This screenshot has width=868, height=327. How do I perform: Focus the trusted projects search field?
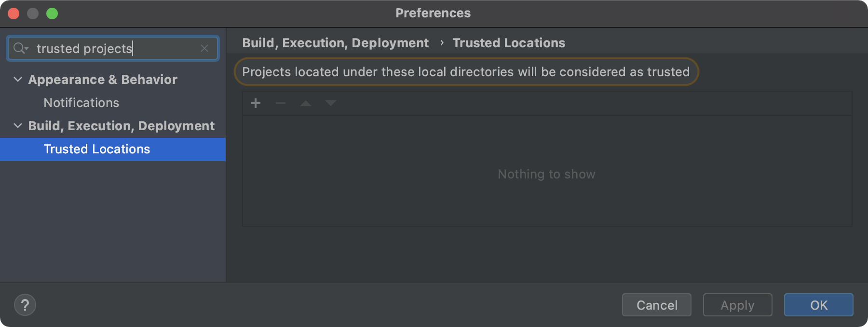[111, 48]
